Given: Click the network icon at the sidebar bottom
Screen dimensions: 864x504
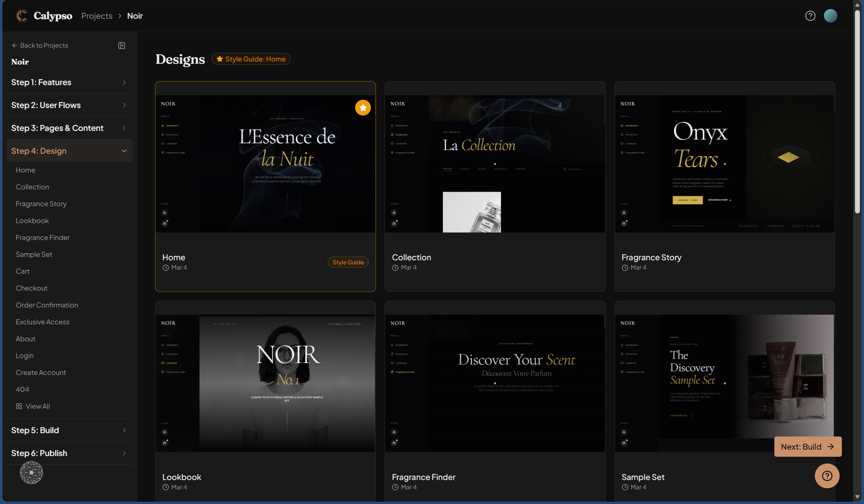Looking at the screenshot, I should [31, 472].
